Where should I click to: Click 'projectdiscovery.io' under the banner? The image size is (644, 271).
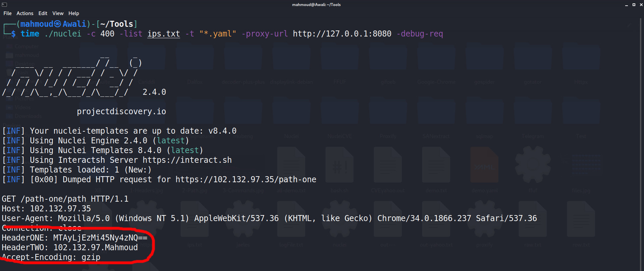point(121,112)
